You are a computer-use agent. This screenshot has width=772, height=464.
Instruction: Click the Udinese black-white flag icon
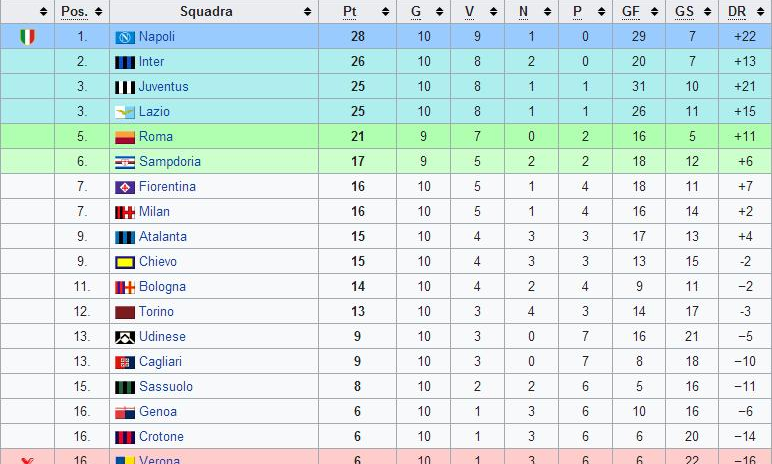(125, 337)
